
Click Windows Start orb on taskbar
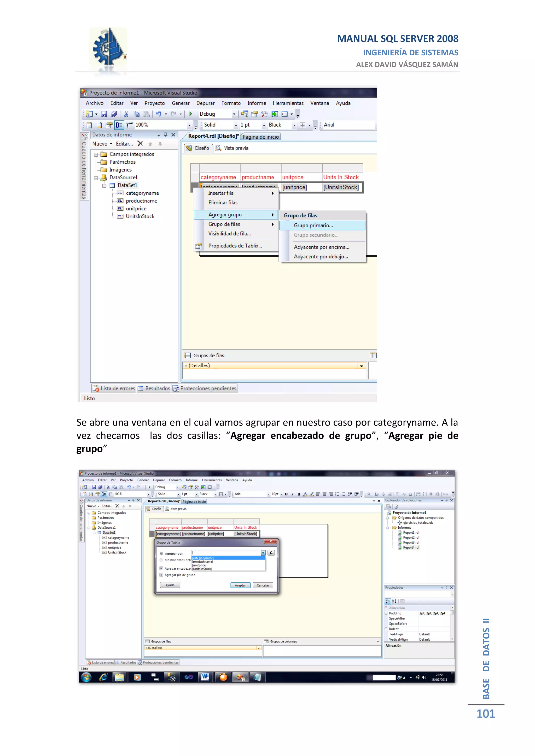tap(86, 677)
